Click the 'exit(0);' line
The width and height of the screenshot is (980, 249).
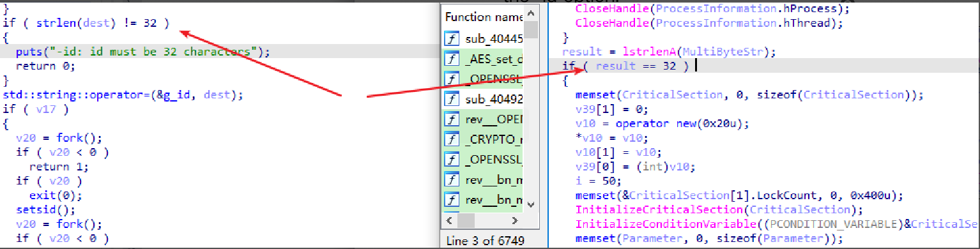[56, 195]
